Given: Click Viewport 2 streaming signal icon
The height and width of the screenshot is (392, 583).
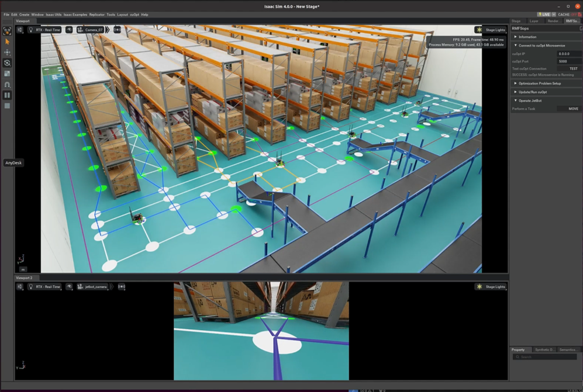Looking at the screenshot, I should pos(122,286).
